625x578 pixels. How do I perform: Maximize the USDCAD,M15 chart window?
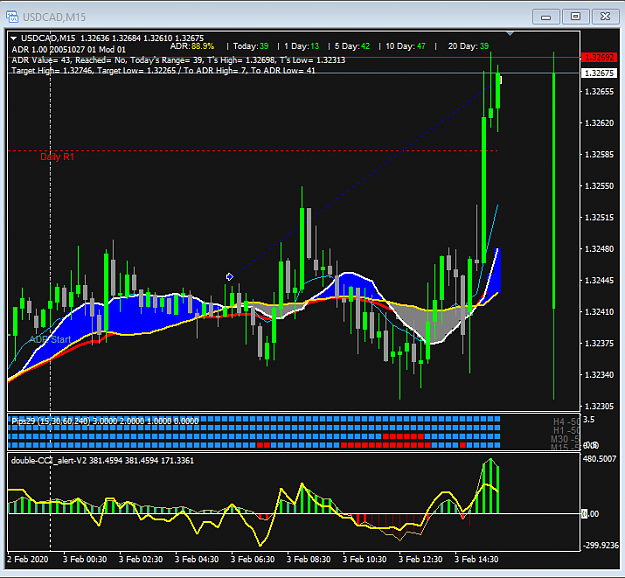click(x=575, y=17)
